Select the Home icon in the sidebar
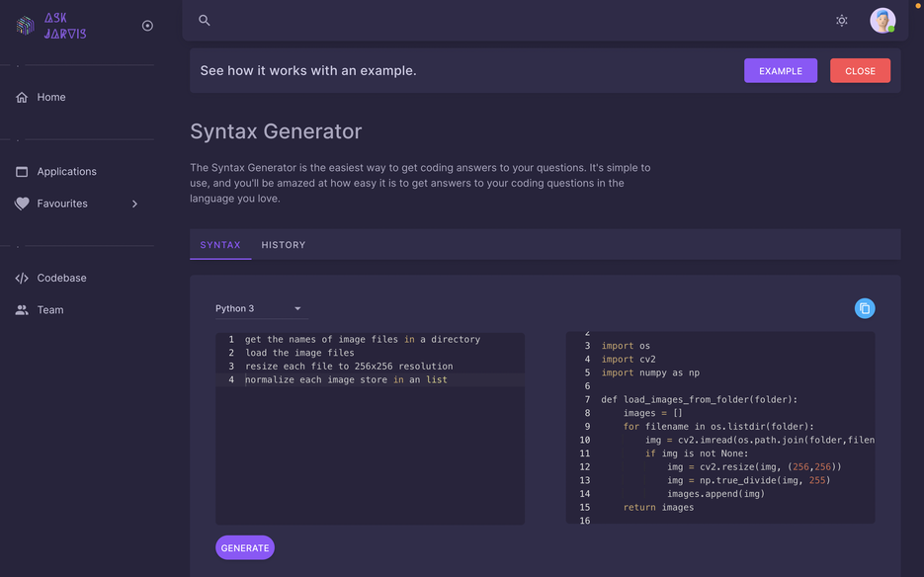Image resolution: width=924 pixels, height=577 pixels. pos(21,97)
